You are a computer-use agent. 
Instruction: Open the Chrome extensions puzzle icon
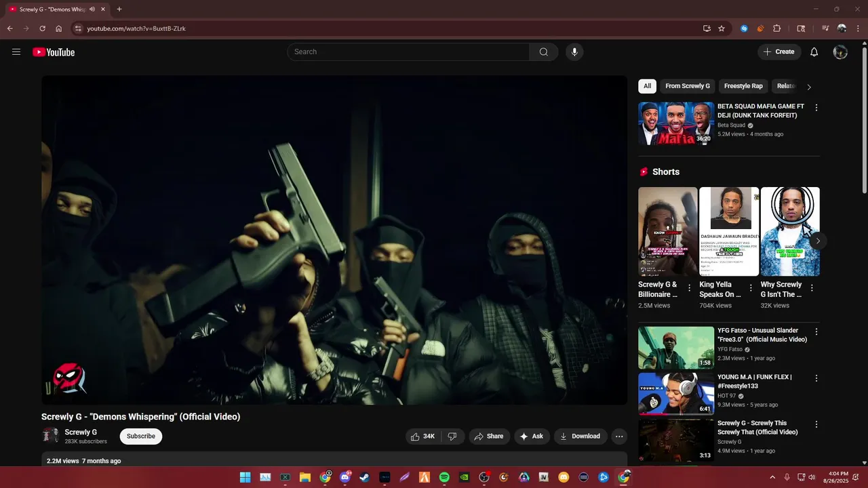coord(777,28)
